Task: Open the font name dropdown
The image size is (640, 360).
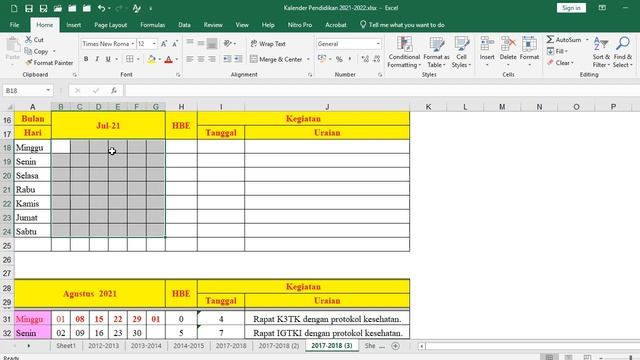Action: [x=133, y=44]
